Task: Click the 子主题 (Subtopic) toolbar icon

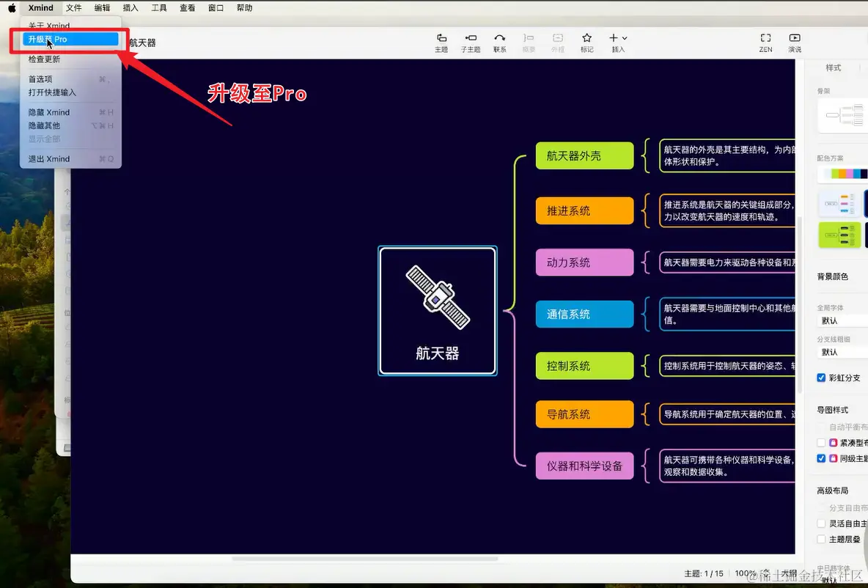Action: coord(471,38)
